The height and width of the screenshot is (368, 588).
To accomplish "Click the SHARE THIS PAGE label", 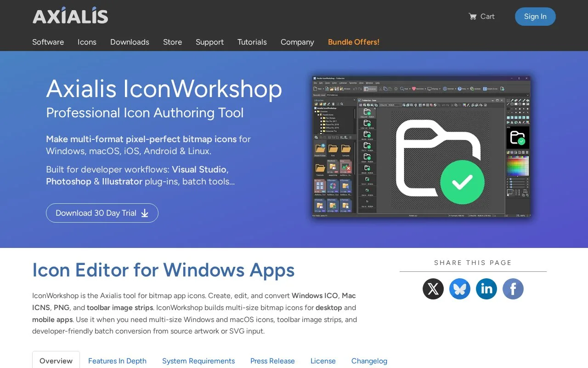I will pos(473,263).
